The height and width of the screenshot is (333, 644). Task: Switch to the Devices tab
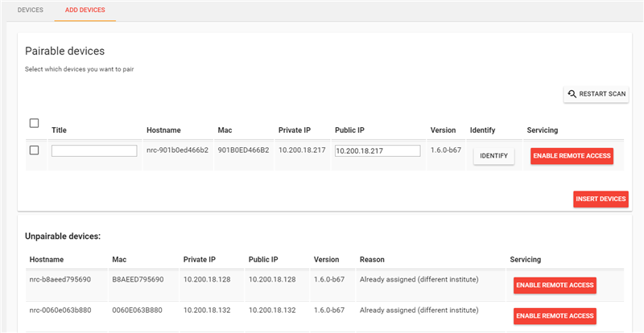coord(30,10)
